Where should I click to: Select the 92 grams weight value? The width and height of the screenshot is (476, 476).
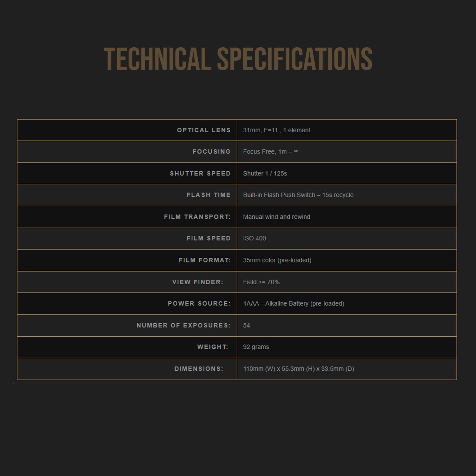click(256, 347)
